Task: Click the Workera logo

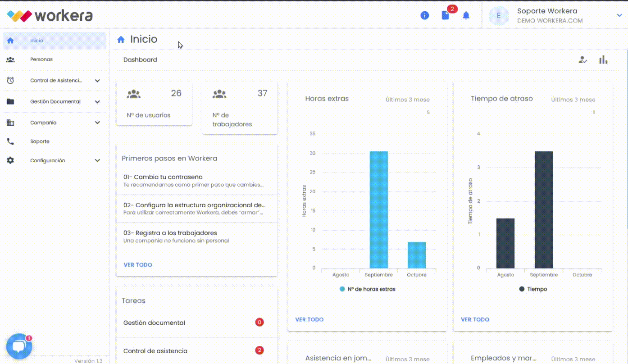Action: pyautogui.click(x=50, y=16)
